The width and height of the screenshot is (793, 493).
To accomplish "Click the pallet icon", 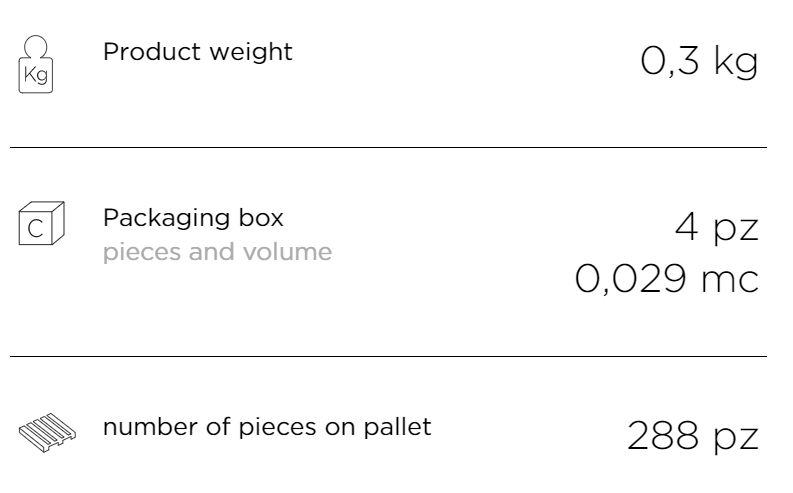I will (x=48, y=432).
